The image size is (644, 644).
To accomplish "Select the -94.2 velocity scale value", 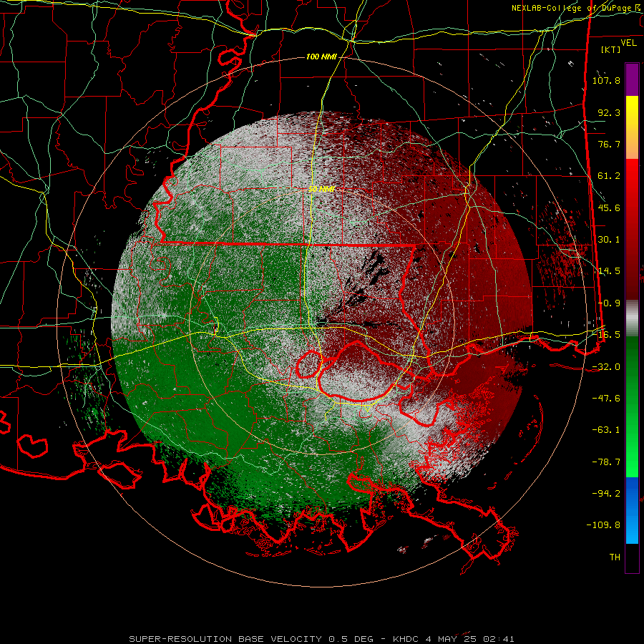I will tap(606, 494).
